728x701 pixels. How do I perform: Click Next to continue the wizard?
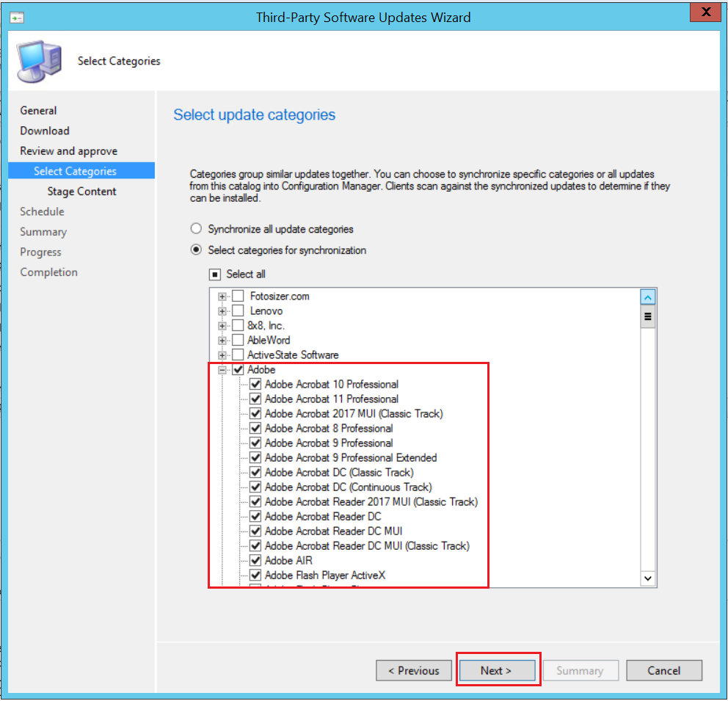coord(498,671)
